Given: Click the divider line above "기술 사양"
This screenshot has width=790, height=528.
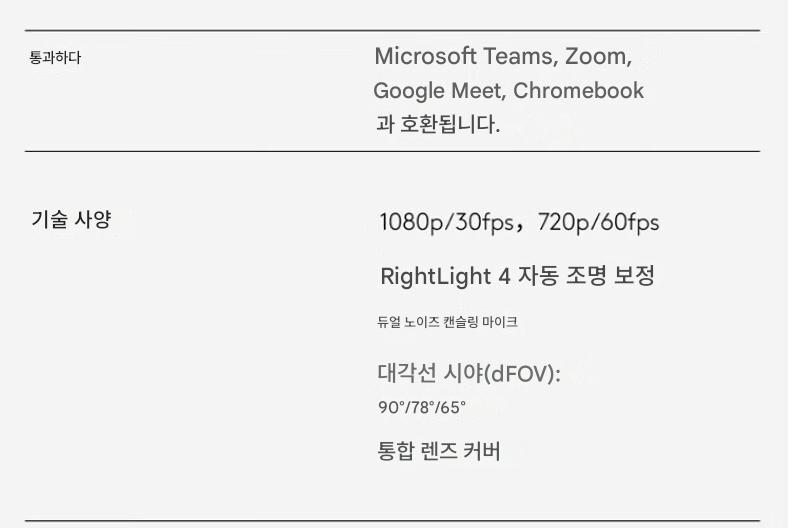Looking at the screenshot, I should (x=392, y=151).
